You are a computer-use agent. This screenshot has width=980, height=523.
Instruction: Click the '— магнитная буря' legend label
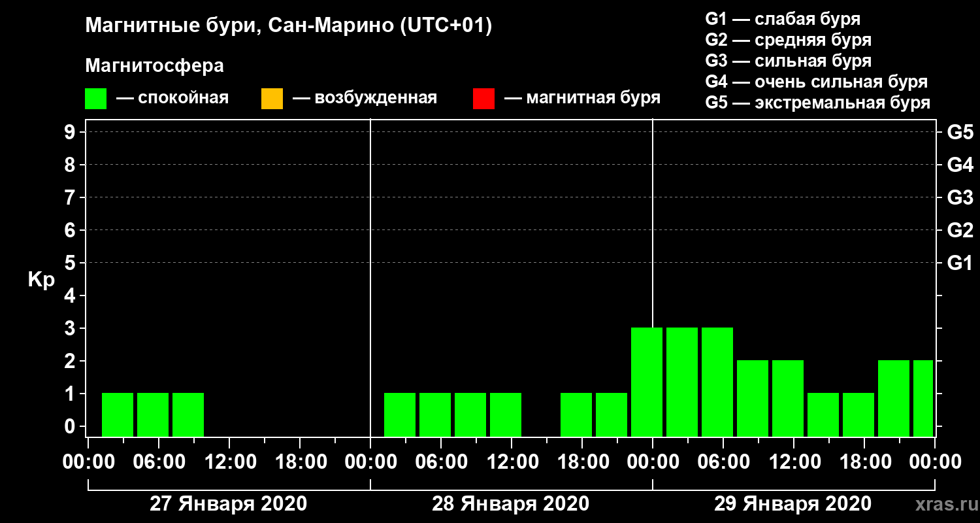point(582,98)
